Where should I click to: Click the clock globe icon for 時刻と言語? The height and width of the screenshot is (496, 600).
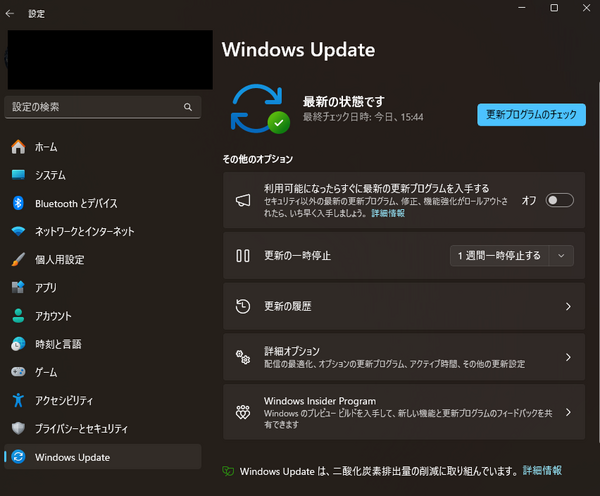point(18,344)
